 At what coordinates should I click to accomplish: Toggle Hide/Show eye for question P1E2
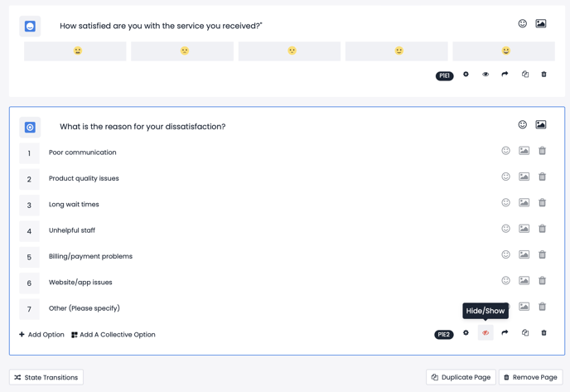(x=485, y=332)
